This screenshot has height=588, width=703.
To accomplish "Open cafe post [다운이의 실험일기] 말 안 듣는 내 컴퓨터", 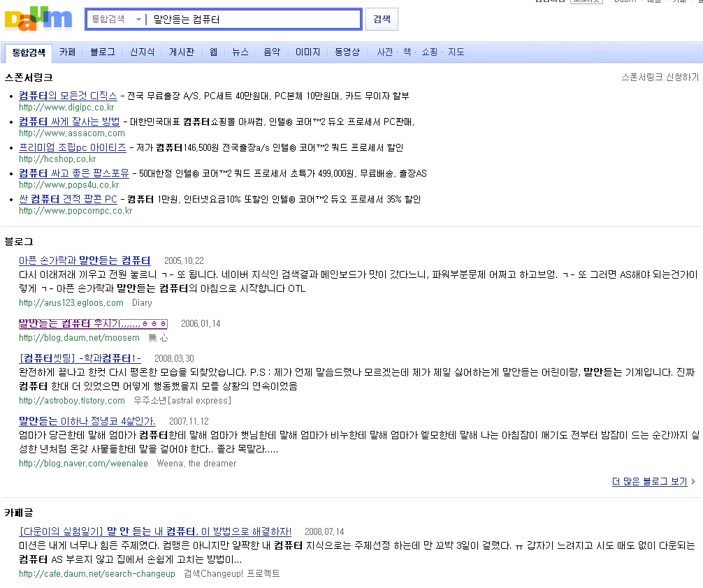I will point(155,531).
